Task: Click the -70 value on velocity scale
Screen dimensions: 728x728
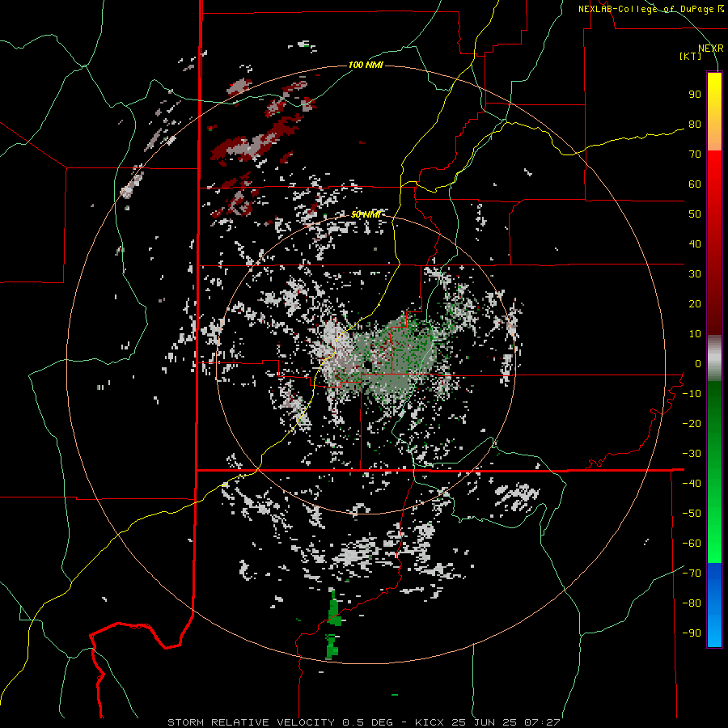Action: coord(692,574)
